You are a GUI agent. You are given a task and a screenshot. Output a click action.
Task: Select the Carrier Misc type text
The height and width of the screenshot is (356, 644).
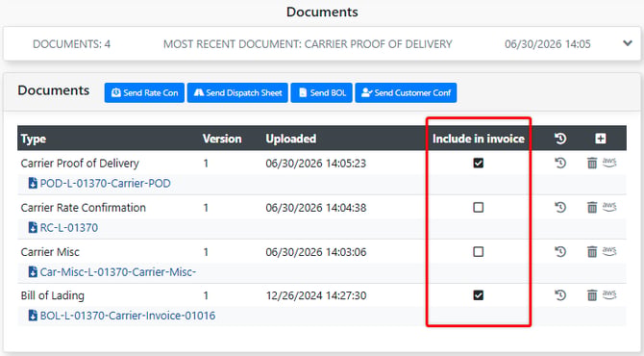click(x=50, y=252)
